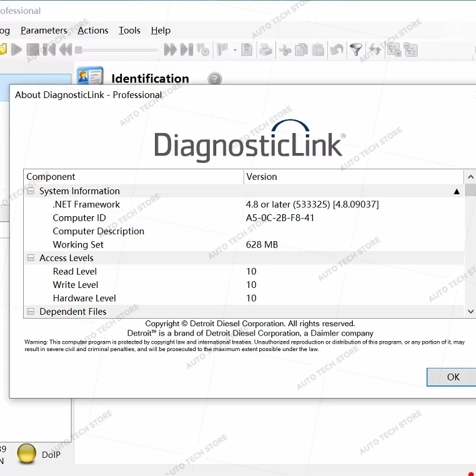Select the .NET Framework row
Viewport: 476px width, 476px height.
(244, 204)
